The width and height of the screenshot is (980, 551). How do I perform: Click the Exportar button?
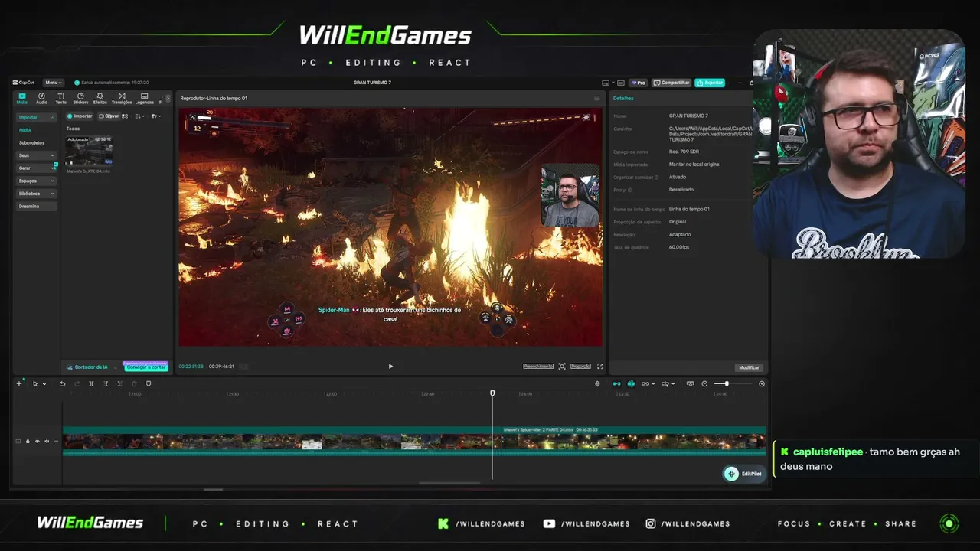tap(710, 83)
